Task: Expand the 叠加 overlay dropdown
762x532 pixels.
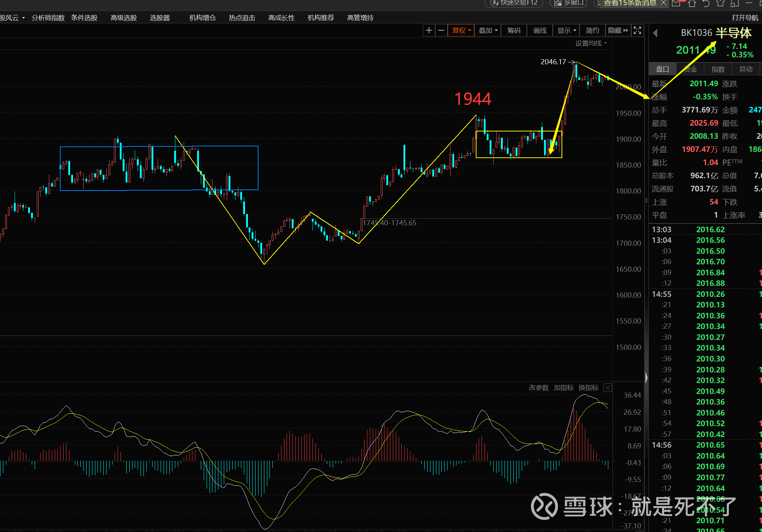Action: [x=488, y=31]
